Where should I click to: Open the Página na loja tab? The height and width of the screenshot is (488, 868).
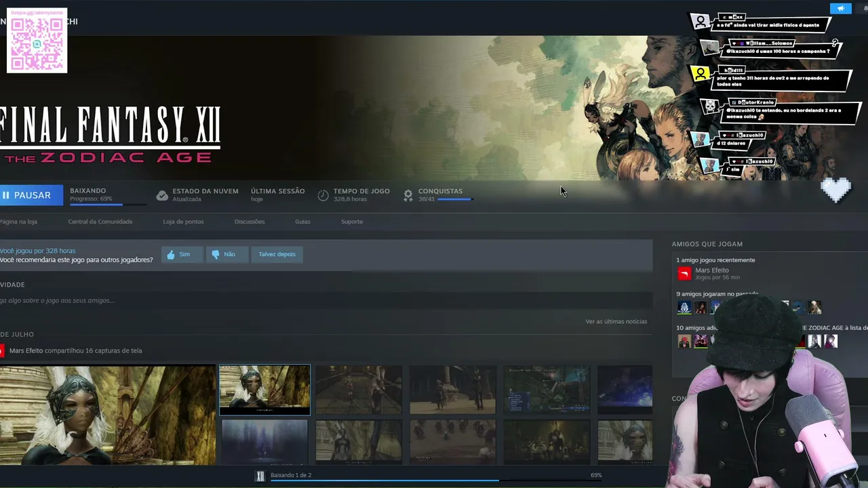[x=18, y=222]
